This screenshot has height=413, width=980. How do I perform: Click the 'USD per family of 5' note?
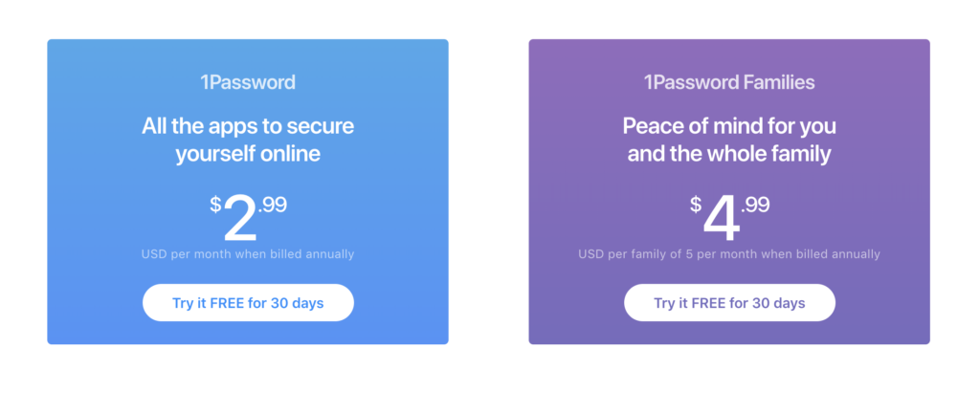point(729,254)
